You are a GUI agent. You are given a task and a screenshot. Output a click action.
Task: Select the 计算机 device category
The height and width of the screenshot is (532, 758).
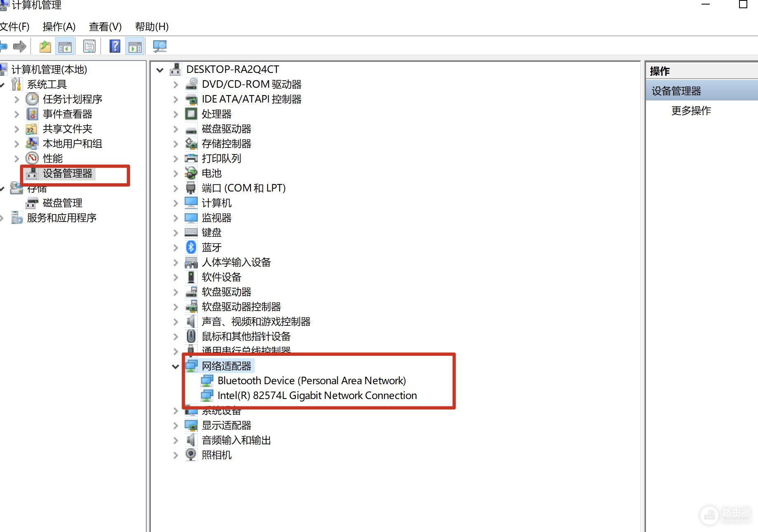point(217,203)
